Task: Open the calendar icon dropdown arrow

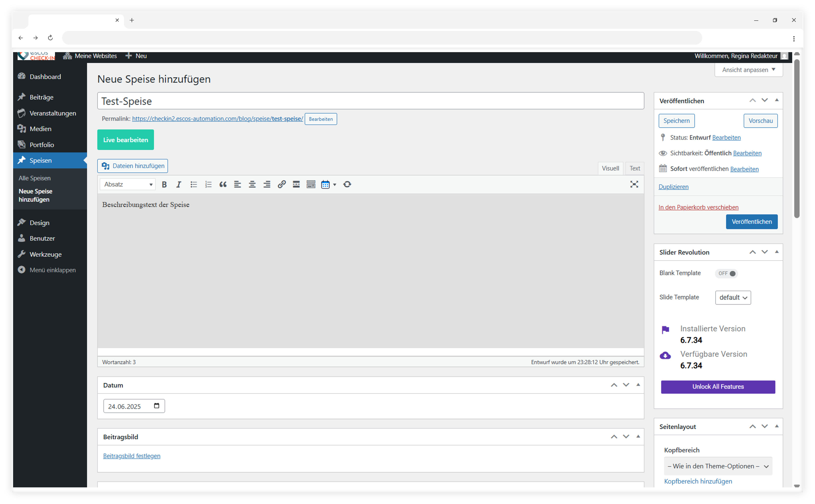Action: tap(335, 184)
